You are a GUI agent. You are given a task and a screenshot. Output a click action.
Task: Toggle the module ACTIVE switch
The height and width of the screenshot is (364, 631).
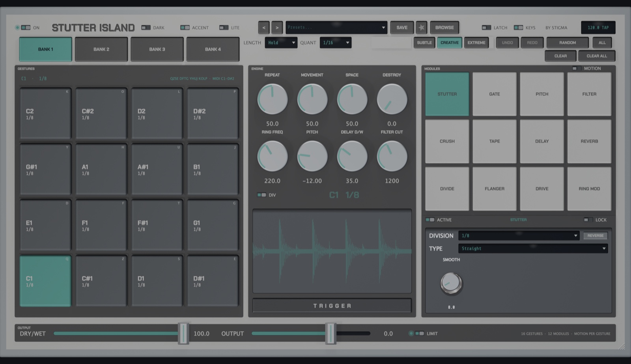tap(430, 220)
